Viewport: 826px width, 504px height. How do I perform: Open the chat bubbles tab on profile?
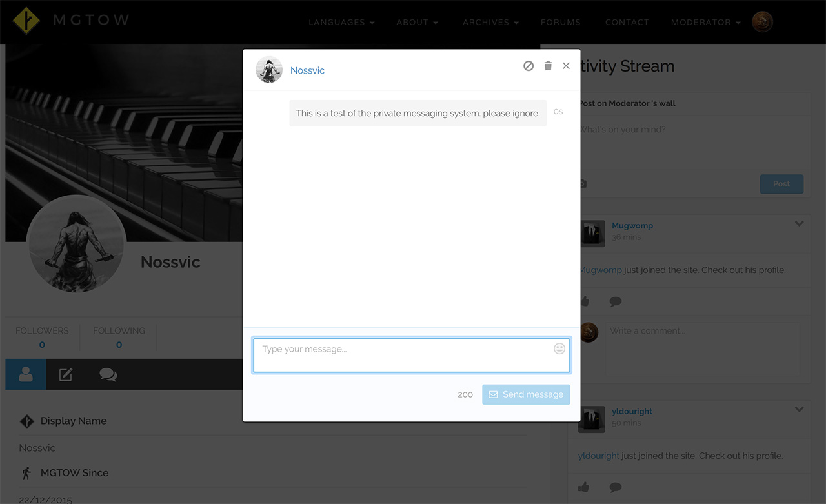(x=108, y=374)
